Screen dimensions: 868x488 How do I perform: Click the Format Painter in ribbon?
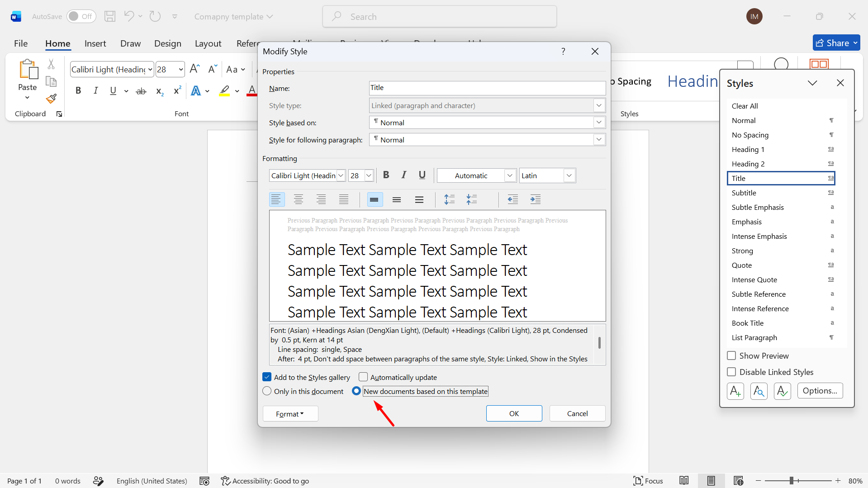(51, 99)
